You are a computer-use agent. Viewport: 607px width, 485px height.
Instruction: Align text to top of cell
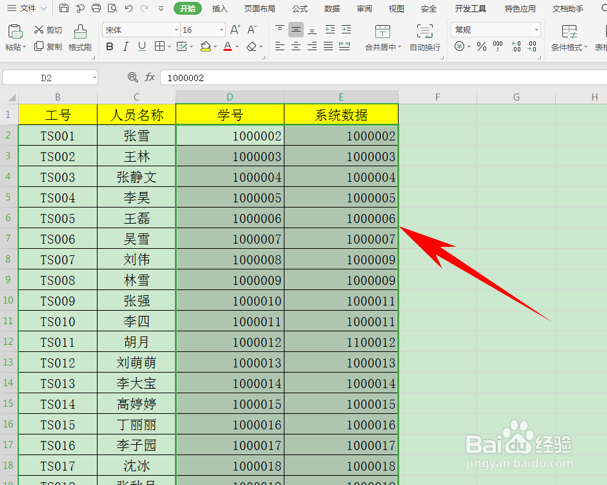pos(279,29)
